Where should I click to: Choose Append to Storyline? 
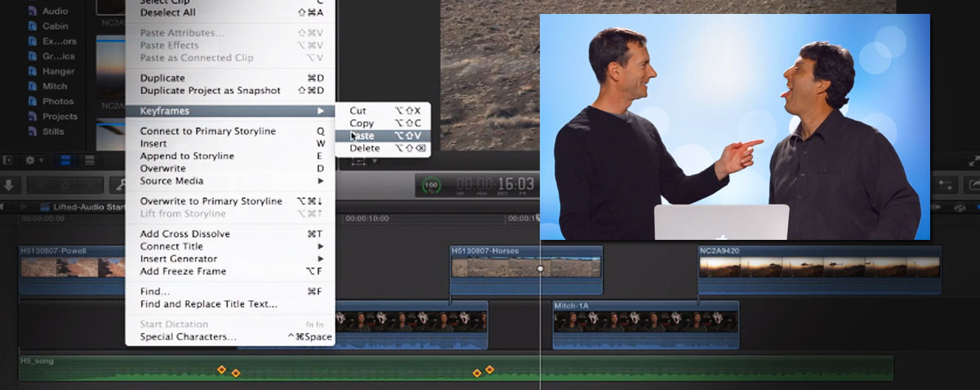(x=230, y=156)
